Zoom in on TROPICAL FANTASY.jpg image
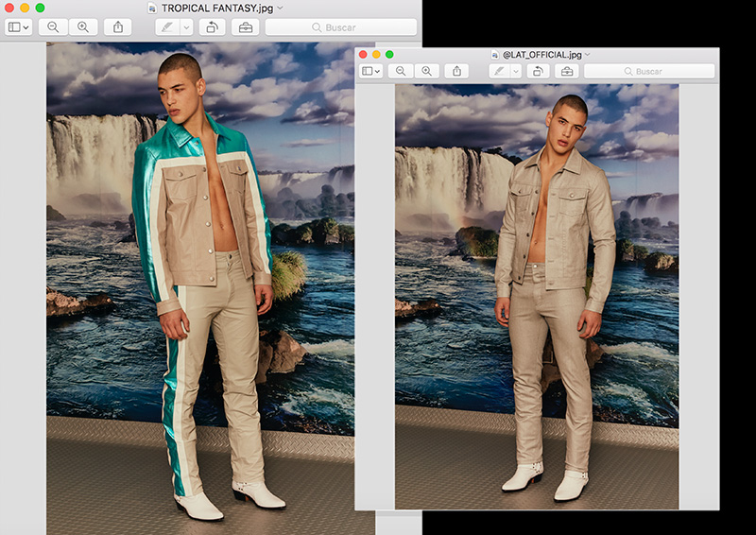Viewport: 756px width, 535px height. click(82, 27)
